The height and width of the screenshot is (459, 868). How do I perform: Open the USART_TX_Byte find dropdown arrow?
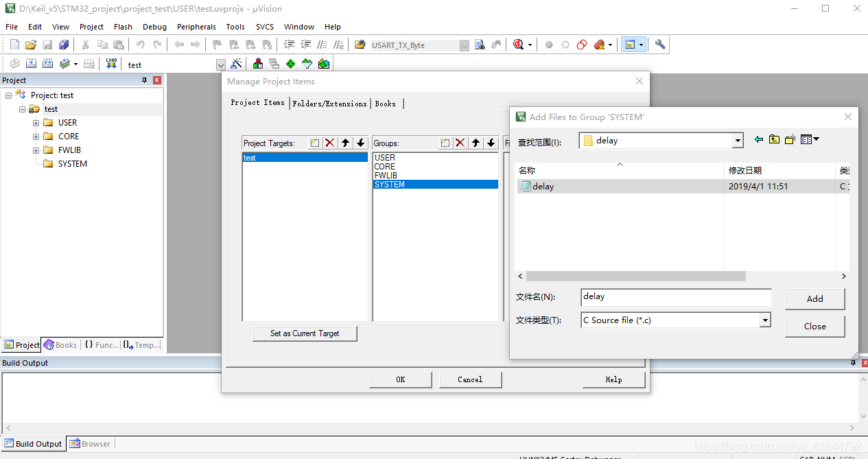tap(465, 45)
